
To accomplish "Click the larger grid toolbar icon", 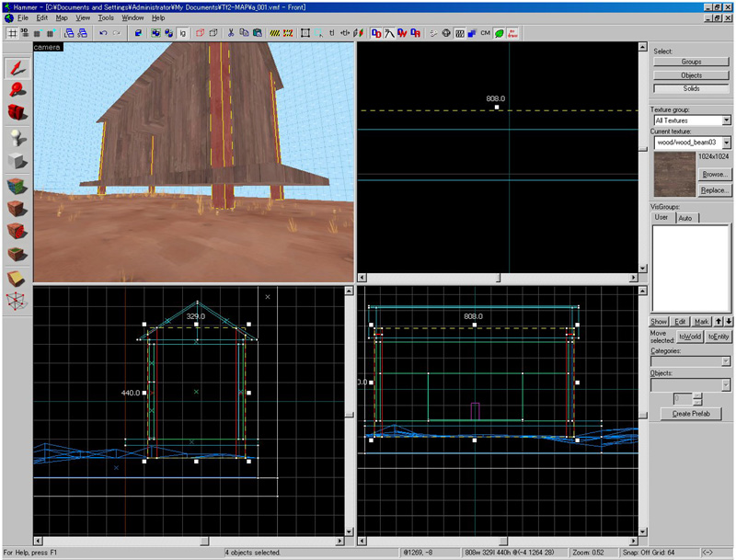I will click(50, 33).
